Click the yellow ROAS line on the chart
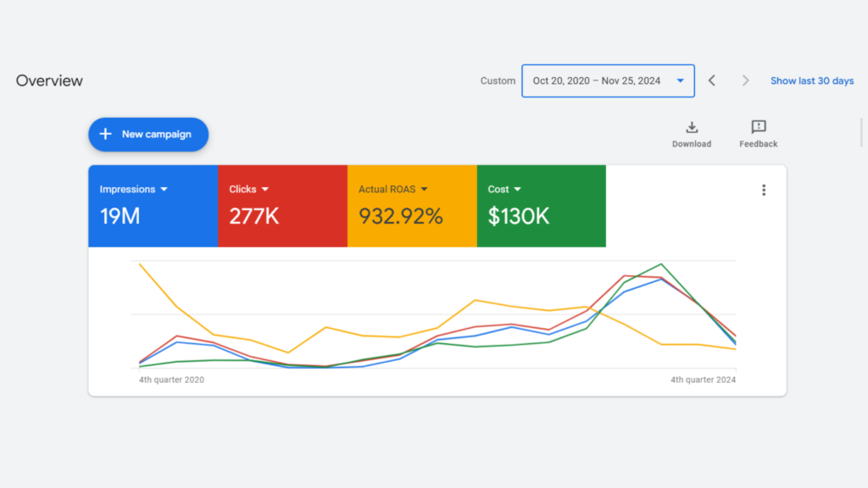868x488 pixels. pos(475,299)
